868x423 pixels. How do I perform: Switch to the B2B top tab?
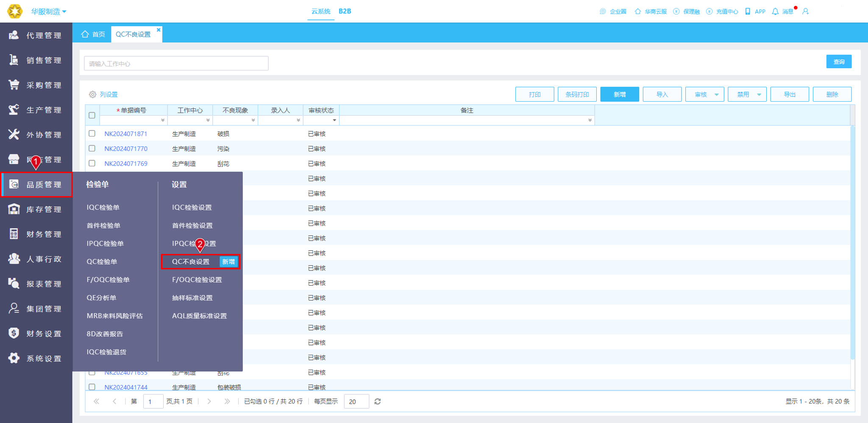[345, 11]
